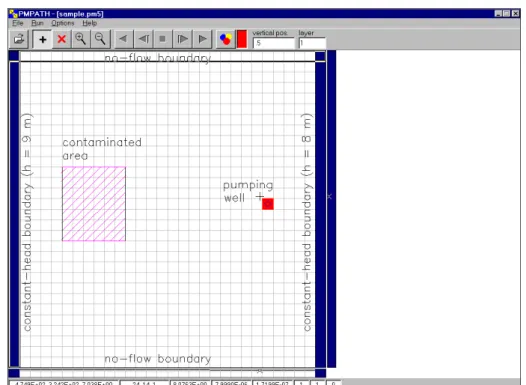
Task: Click the PMPATH application icon in title bar
Action: [x=13, y=14]
